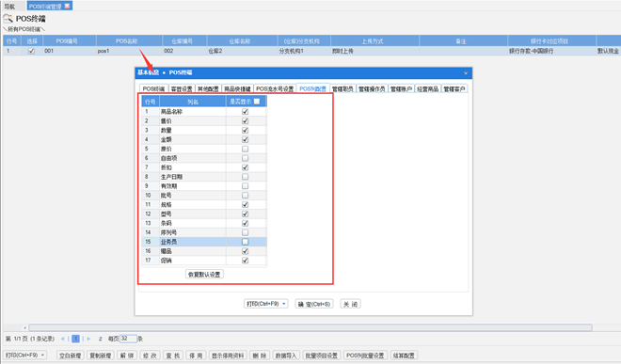621x364 pixels.
Task: Click the 列名 column header in dialog
Action: click(x=193, y=102)
